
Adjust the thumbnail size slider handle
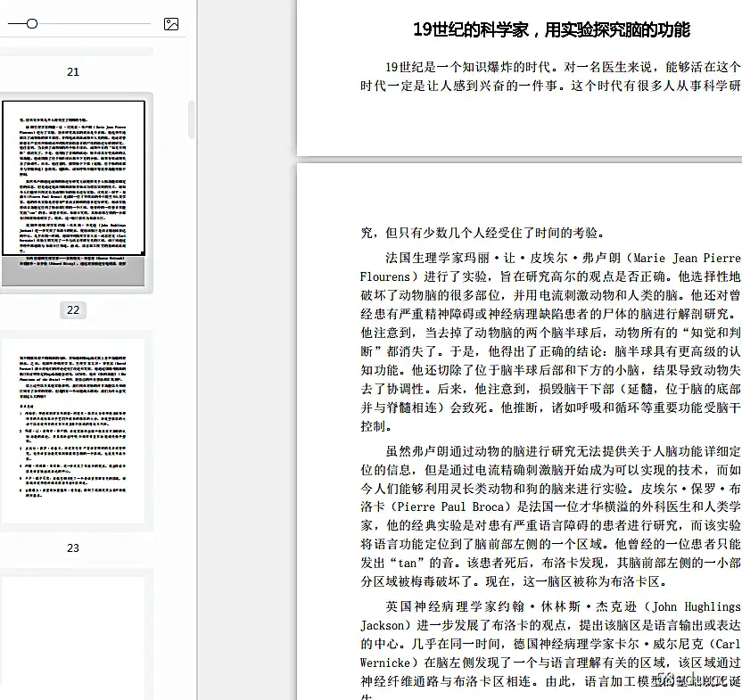32,24
